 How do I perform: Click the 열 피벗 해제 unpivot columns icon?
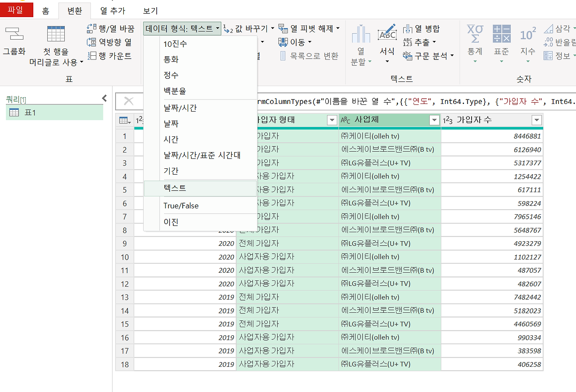pos(283,29)
